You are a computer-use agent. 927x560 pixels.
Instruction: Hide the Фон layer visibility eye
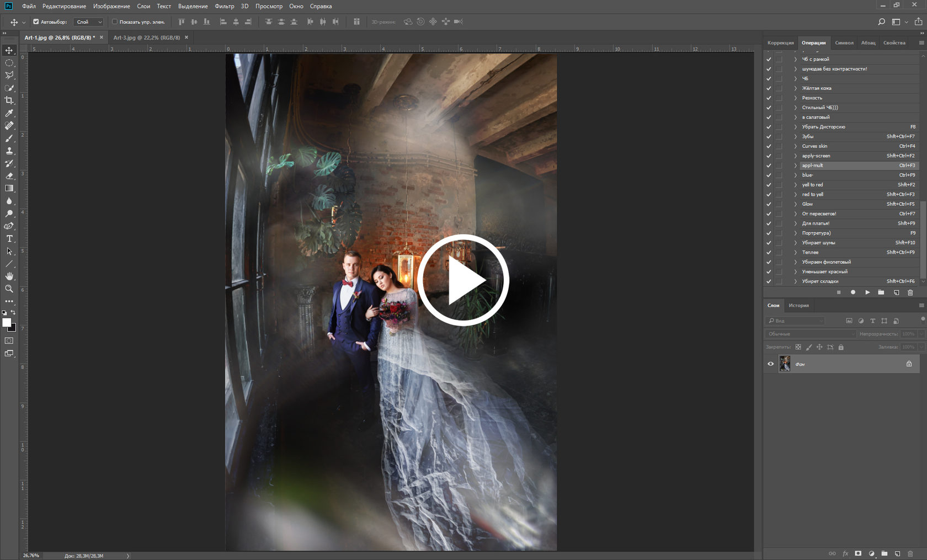(771, 364)
